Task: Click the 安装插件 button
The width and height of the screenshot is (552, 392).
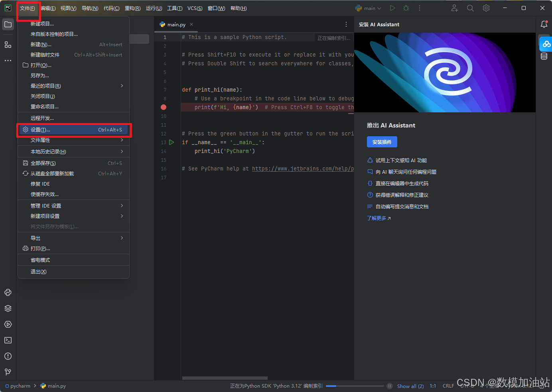Action: (382, 142)
